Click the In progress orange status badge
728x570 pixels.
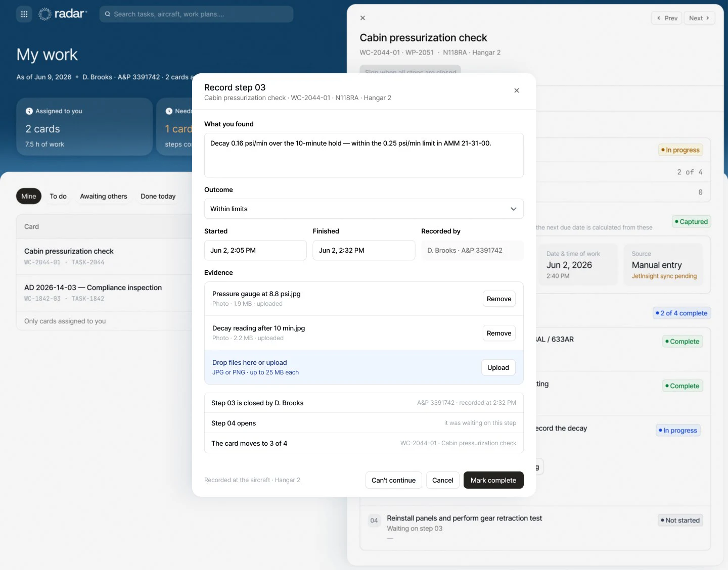680,150
